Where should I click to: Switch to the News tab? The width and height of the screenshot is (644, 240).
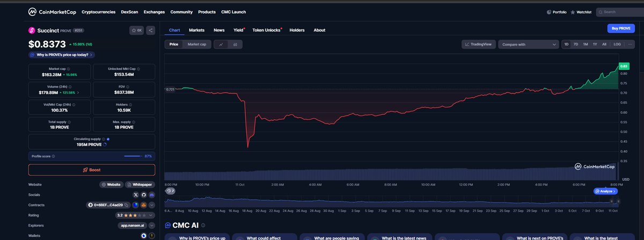(219, 30)
